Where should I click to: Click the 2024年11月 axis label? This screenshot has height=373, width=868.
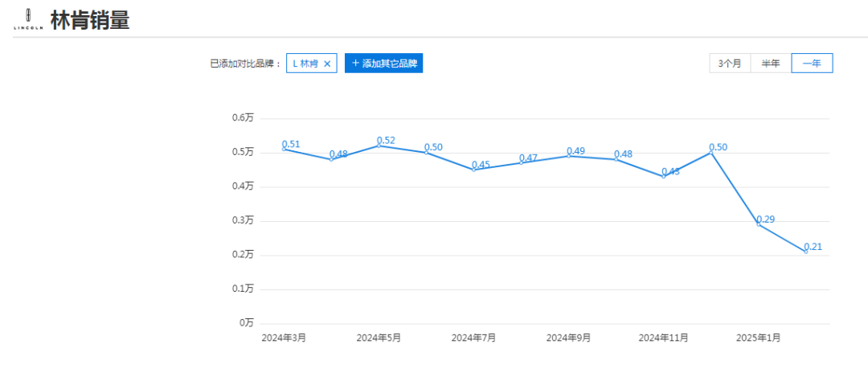[x=664, y=338]
